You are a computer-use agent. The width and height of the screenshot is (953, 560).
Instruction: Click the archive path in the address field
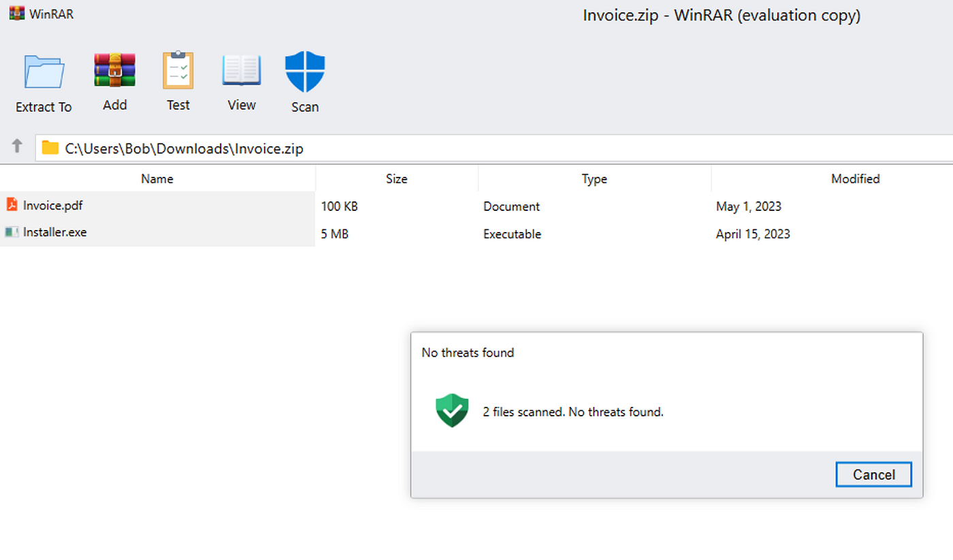click(184, 148)
